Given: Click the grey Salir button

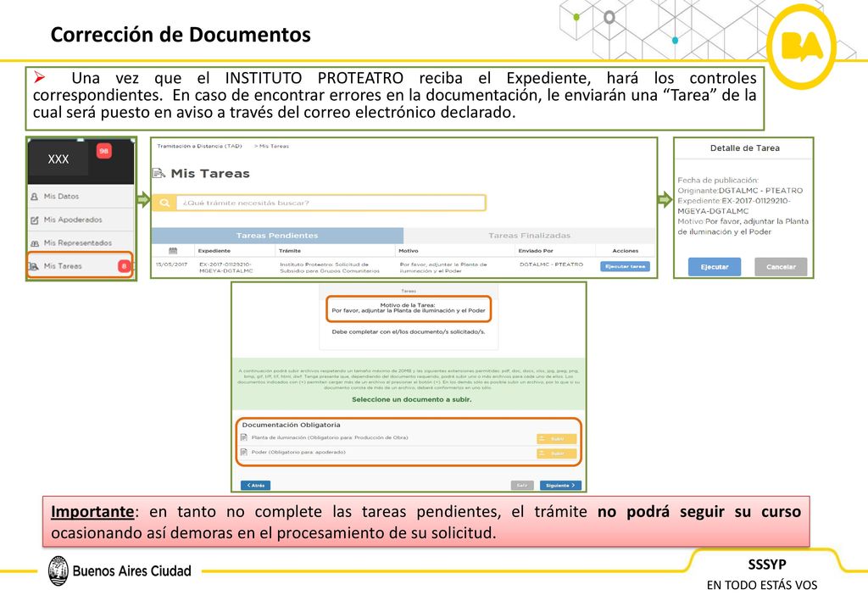Looking at the screenshot, I should pos(522,486).
